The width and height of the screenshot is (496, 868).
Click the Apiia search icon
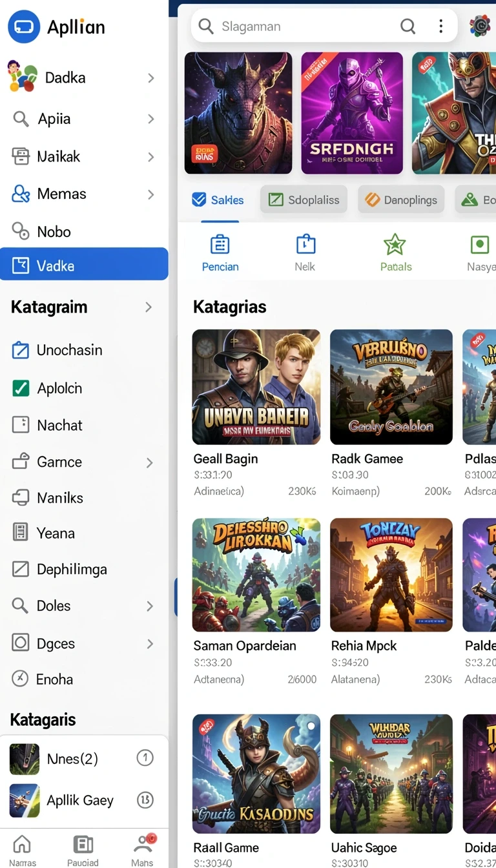[21, 119]
